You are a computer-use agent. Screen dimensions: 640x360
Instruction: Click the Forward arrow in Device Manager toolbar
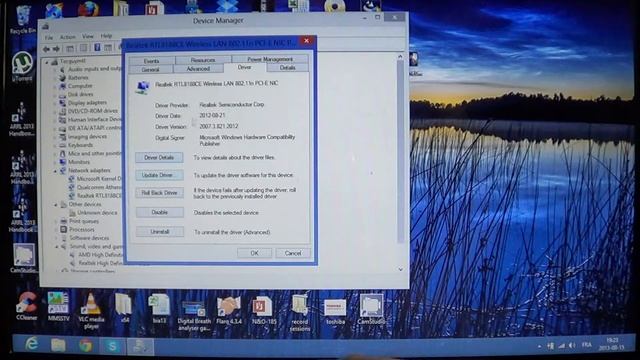click(x=56, y=49)
